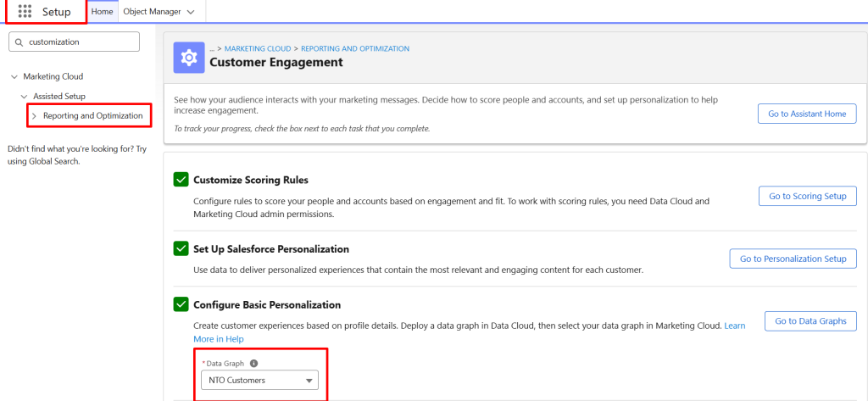This screenshot has height=401, width=868.
Task: Uncheck Configure Basic Personalization checkbox
Action: 181,304
